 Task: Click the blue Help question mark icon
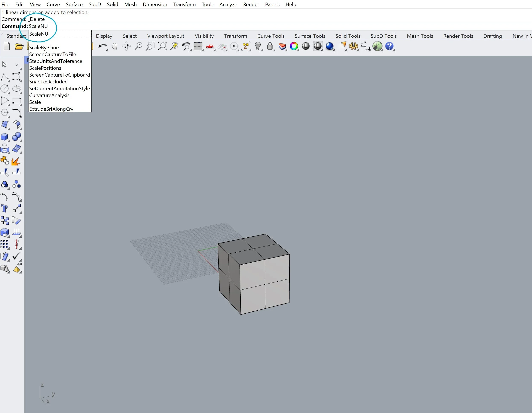[x=389, y=46]
